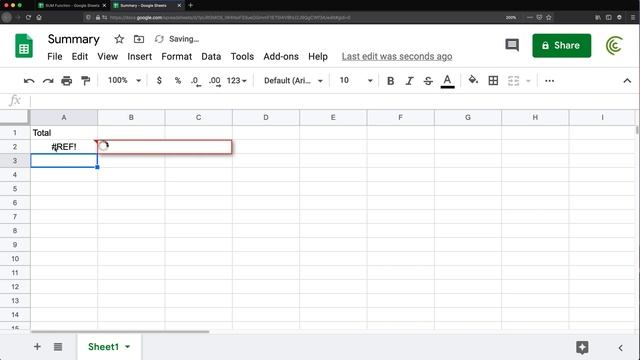Open the Insert menu
This screenshot has height=360, width=640.
[x=139, y=56]
